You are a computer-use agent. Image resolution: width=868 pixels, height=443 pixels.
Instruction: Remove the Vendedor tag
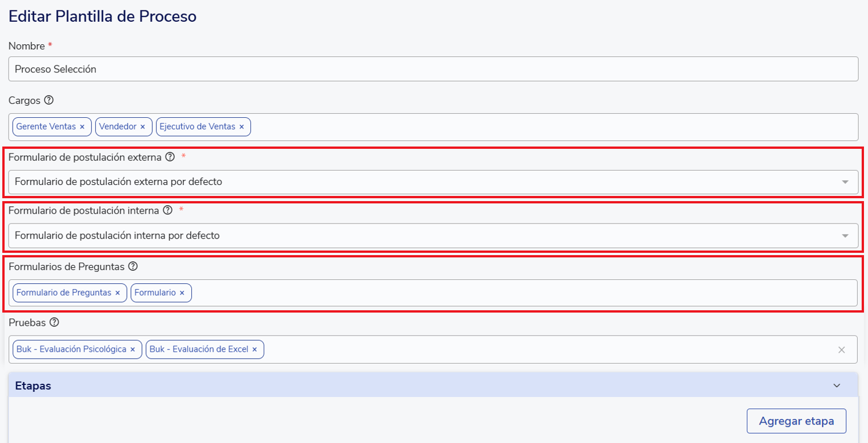click(142, 127)
